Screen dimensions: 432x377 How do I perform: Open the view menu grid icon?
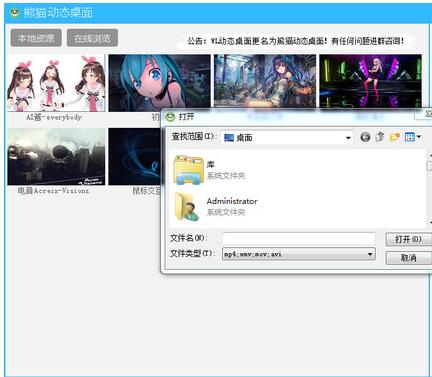pyautogui.click(x=410, y=137)
